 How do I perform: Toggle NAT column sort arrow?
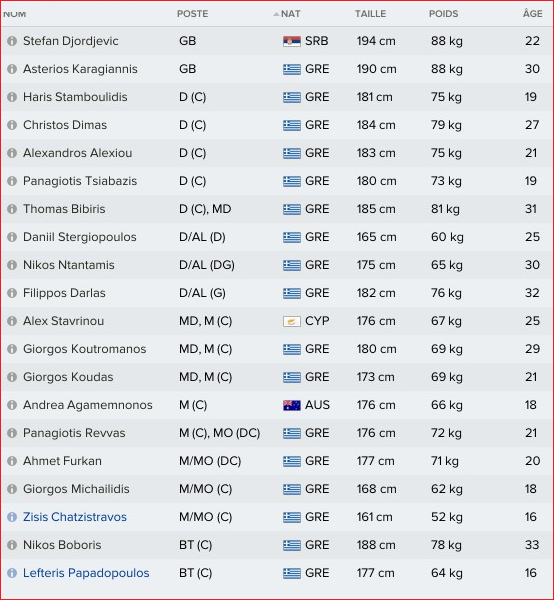pyautogui.click(x=276, y=14)
